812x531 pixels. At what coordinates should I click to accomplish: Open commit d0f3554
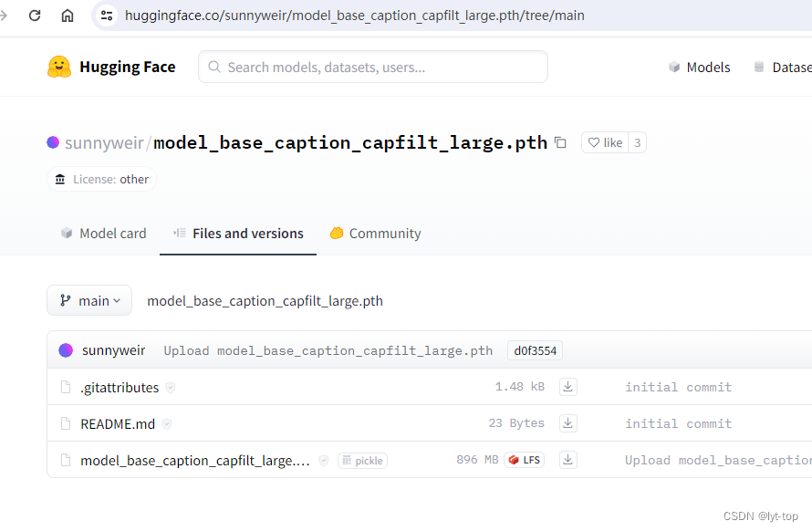535,350
